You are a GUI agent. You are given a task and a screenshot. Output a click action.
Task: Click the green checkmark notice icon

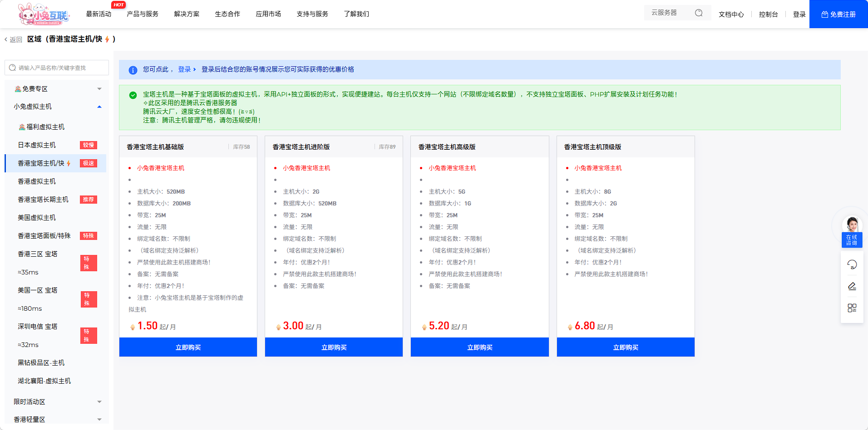click(133, 95)
